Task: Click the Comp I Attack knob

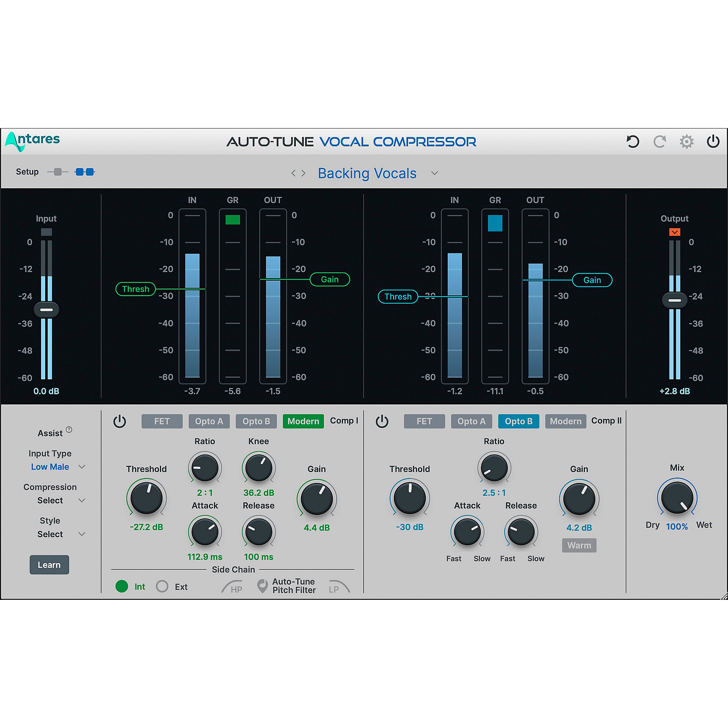Action: 205,532
